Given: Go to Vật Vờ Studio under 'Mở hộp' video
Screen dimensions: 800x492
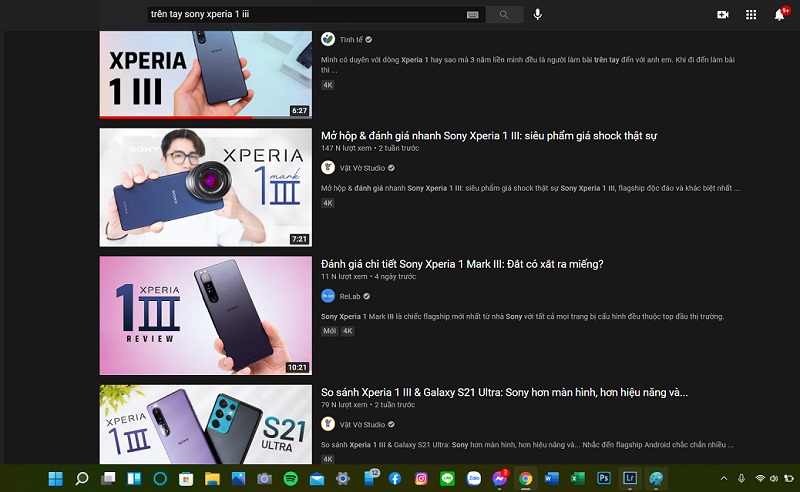Looking at the screenshot, I should coord(362,168).
